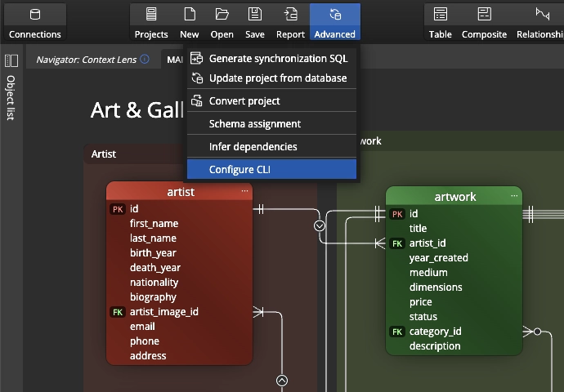The height and width of the screenshot is (392, 564).
Task: Click the Open project toolbar button
Action: pos(222,22)
